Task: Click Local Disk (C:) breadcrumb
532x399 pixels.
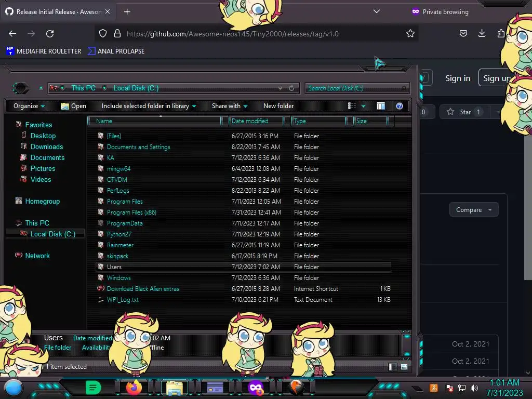Action: coord(136,88)
